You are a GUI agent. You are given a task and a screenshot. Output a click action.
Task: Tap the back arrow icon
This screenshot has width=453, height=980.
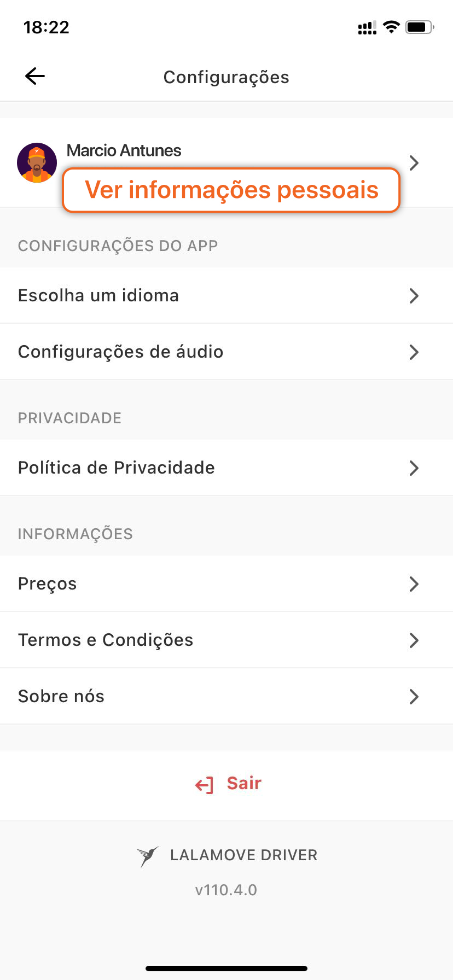(35, 77)
